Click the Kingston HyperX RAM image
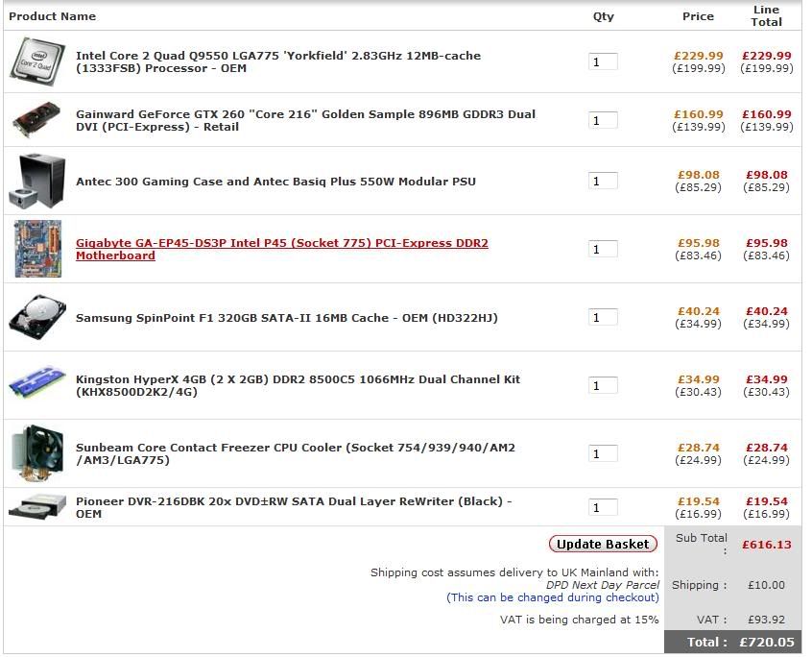The image size is (812, 657). point(38,384)
